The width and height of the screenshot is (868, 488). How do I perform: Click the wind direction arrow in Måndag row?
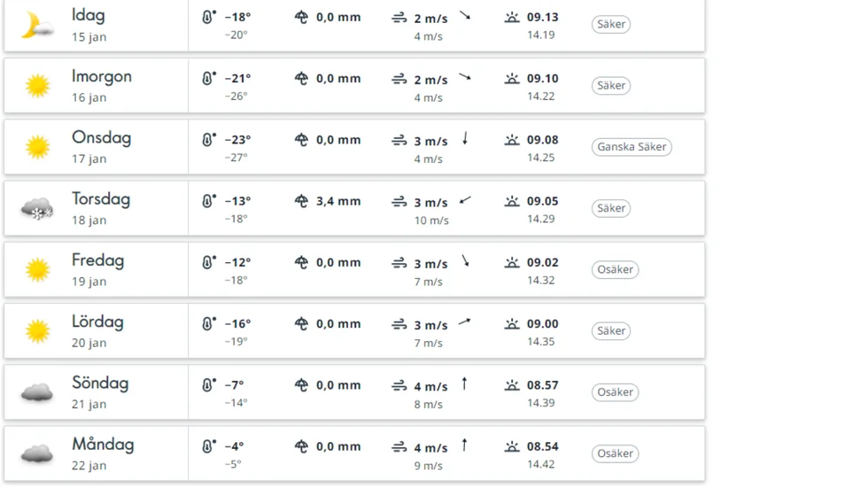[464, 445]
